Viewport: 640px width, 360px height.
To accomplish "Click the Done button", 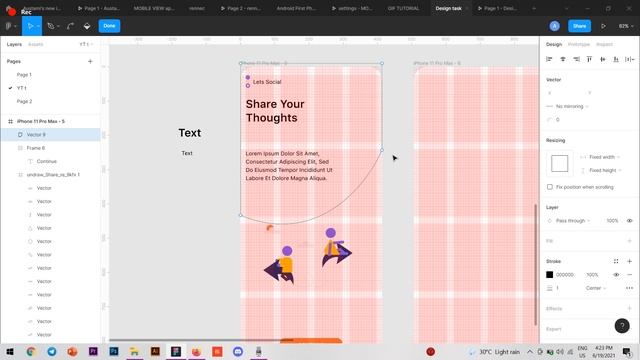I will [x=109, y=26].
